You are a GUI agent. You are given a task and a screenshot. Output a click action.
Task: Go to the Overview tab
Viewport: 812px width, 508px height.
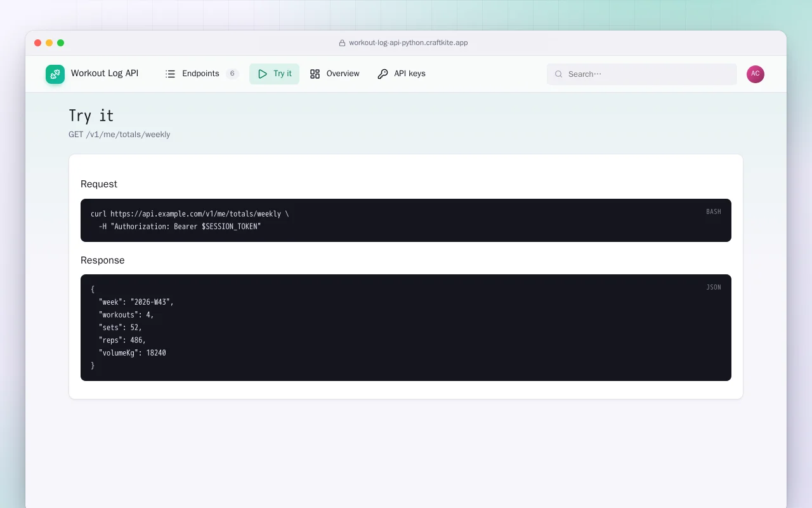[x=334, y=74]
